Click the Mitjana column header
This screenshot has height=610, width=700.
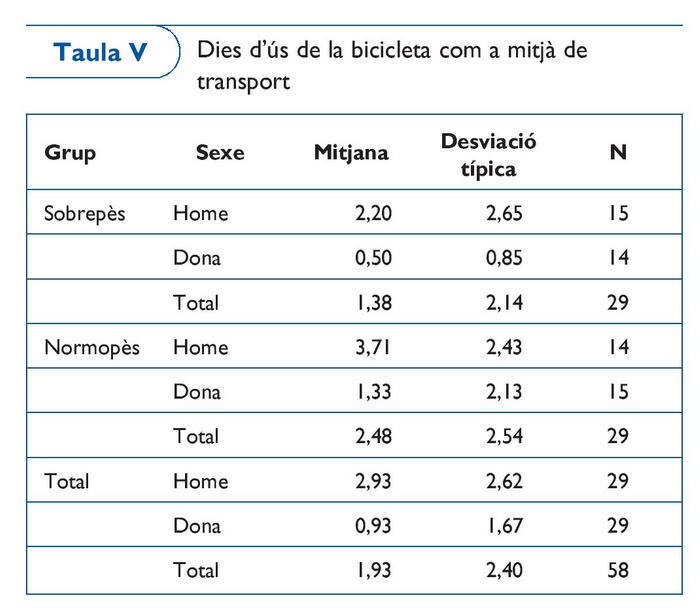coord(351,153)
